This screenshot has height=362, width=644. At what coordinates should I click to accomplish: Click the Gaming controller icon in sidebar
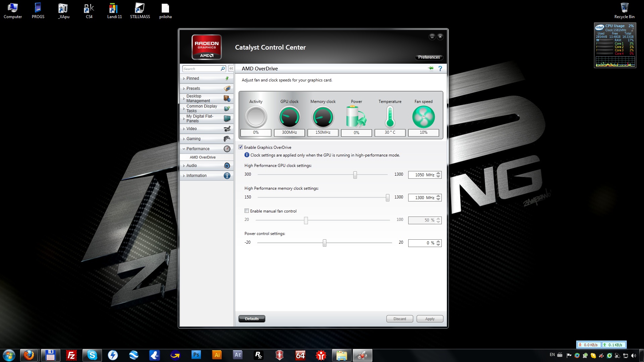pos(227,139)
